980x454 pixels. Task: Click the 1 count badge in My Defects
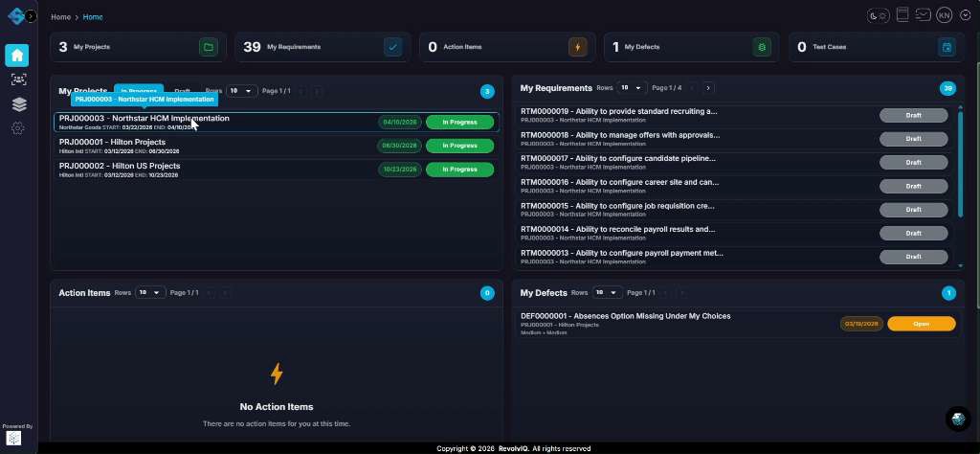[x=948, y=293]
